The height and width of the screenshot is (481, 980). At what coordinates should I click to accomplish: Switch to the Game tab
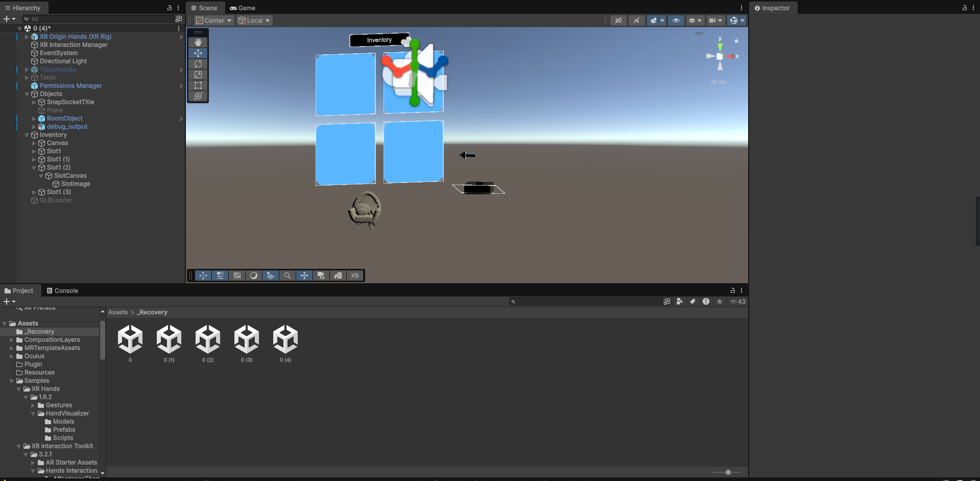(x=243, y=8)
